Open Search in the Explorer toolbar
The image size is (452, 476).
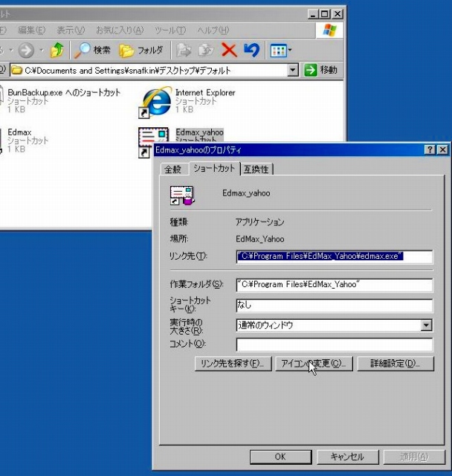tap(92, 50)
